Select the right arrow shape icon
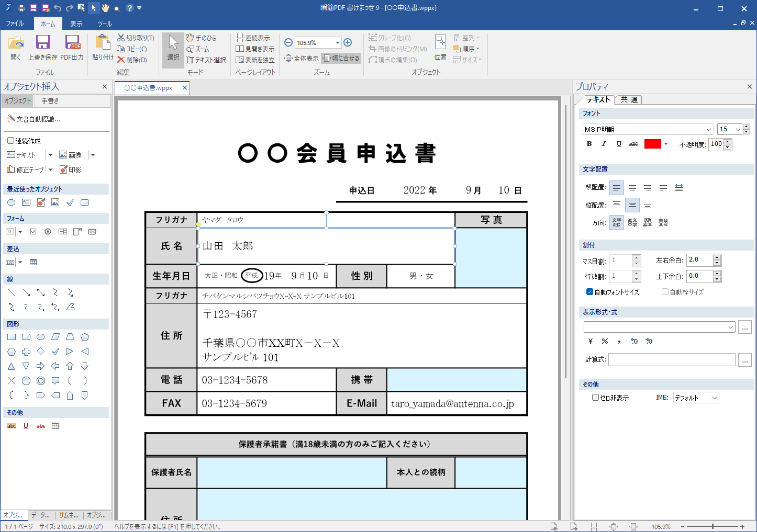 (x=40, y=366)
